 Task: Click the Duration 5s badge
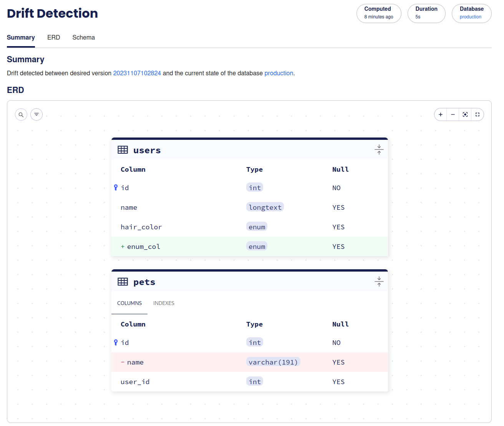coord(426,13)
